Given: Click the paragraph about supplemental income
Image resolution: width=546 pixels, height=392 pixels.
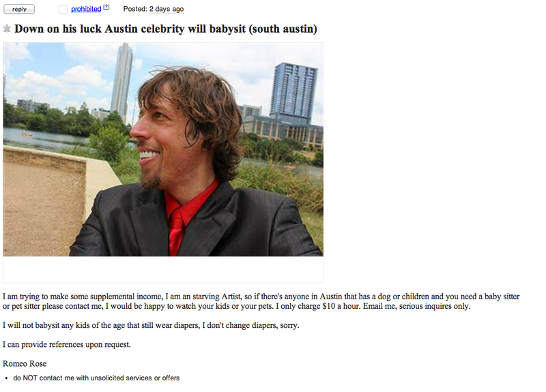Looking at the screenshot, I should (261, 301).
